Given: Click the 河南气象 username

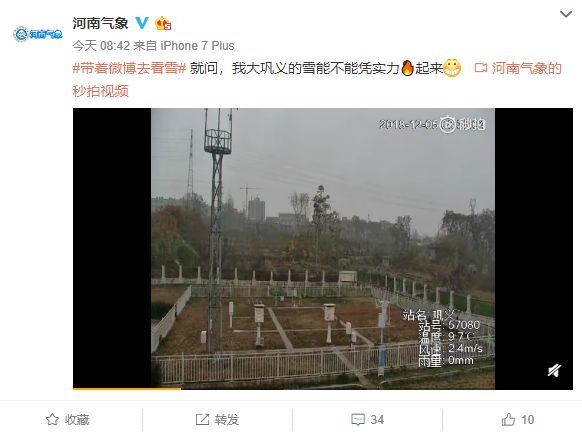Looking at the screenshot, I should point(100,23).
